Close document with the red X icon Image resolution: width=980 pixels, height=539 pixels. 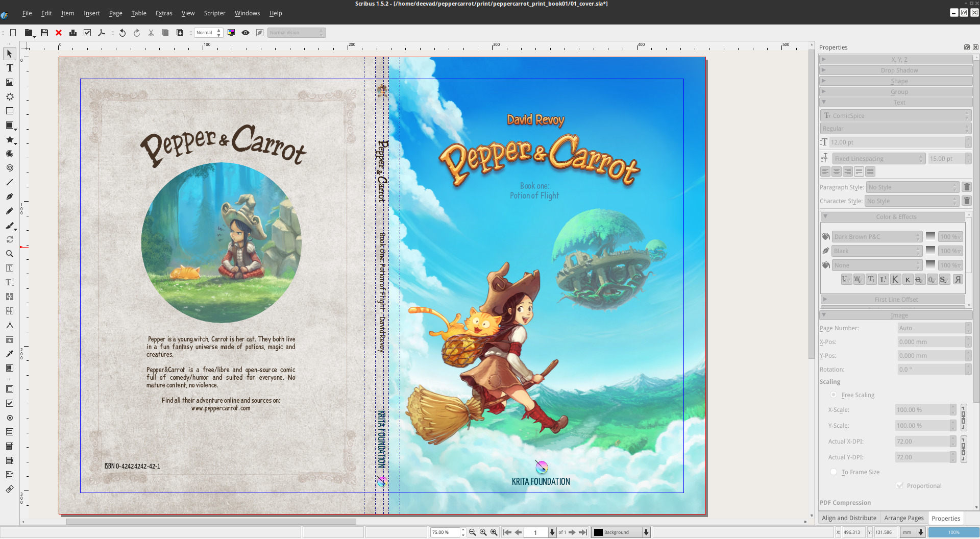tap(59, 33)
